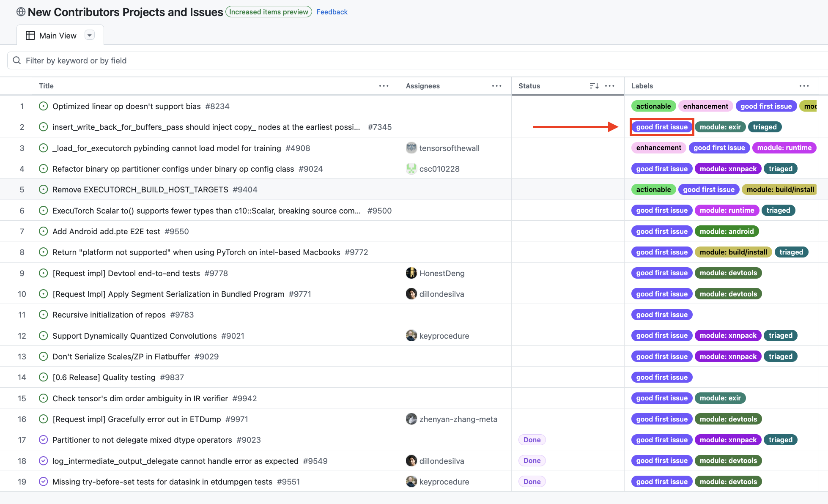Screen dimensions: 828x504
Task: Click tensorsofthewall's avatar in Assignees column
Action: point(411,148)
